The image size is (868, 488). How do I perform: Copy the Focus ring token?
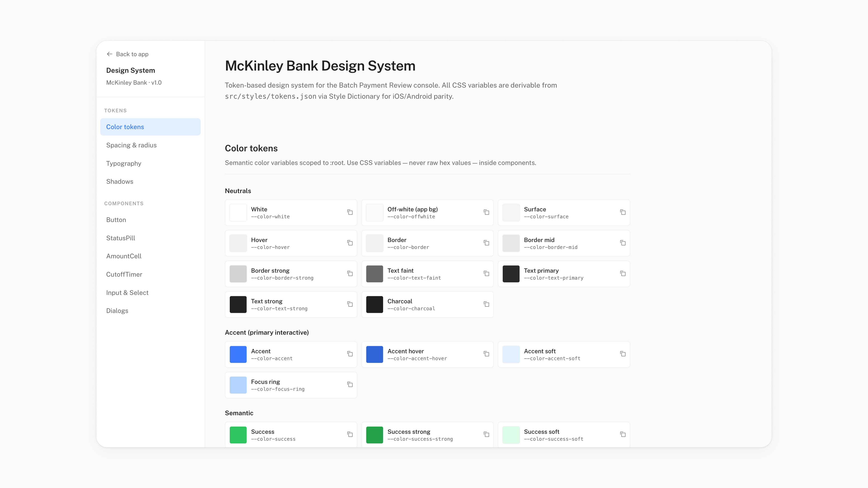point(350,385)
